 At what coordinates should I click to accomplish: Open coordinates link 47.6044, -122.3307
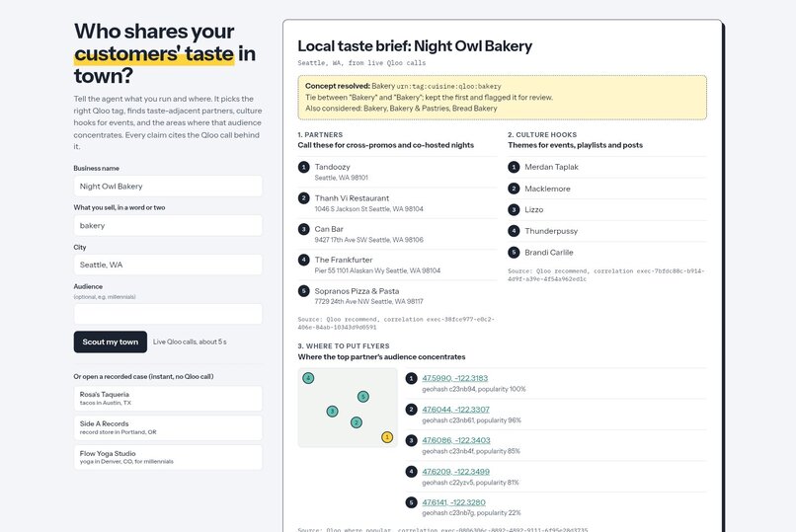455,410
